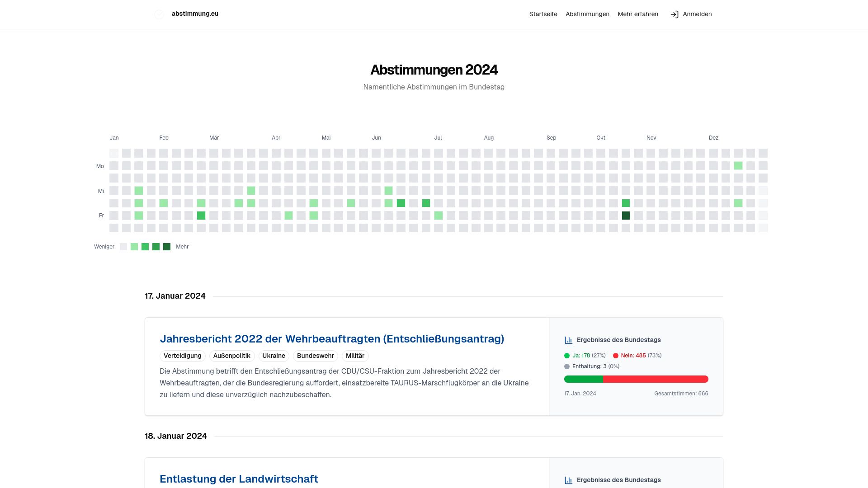Click darkest green legend swatch beside Mehr

click(167, 247)
